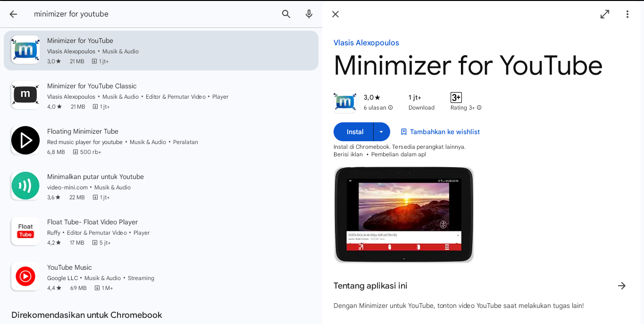View the tablet screenshot thumbnail
Screen dimensions: 644x324
tap(404, 214)
